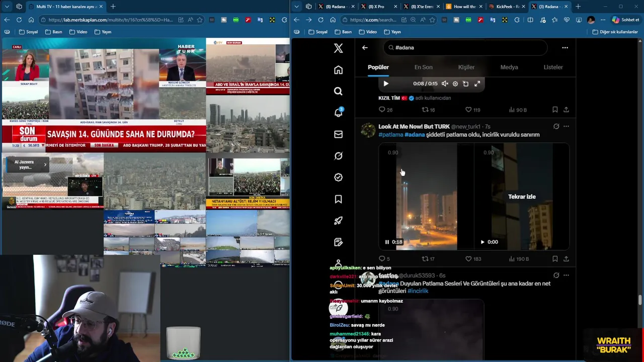The width and height of the screenshot is (644, 362).
Task: Open X Messages envelope icon
Action: (x=338, y=134)
